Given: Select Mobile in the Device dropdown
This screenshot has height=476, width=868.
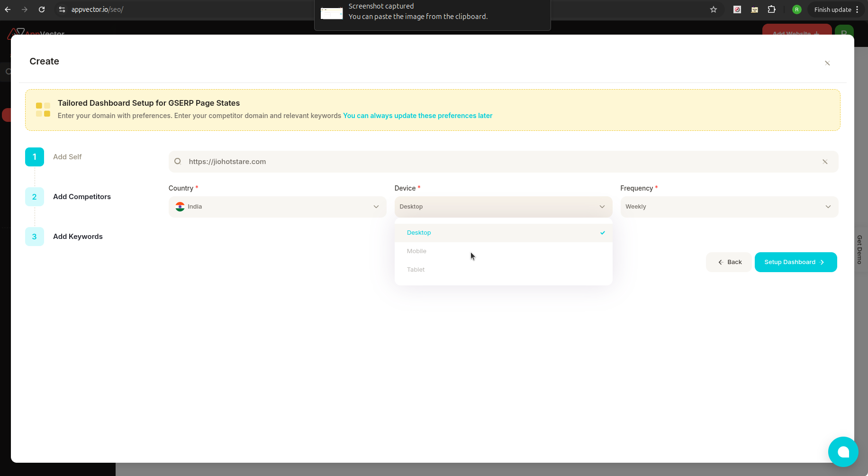Looking at the screenshot, I should (416, 251).
